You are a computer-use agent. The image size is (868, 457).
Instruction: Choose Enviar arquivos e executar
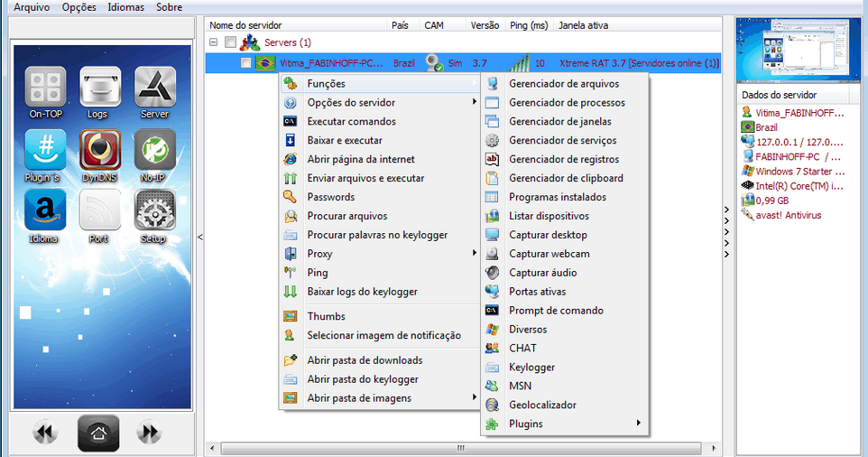(380, 178)
